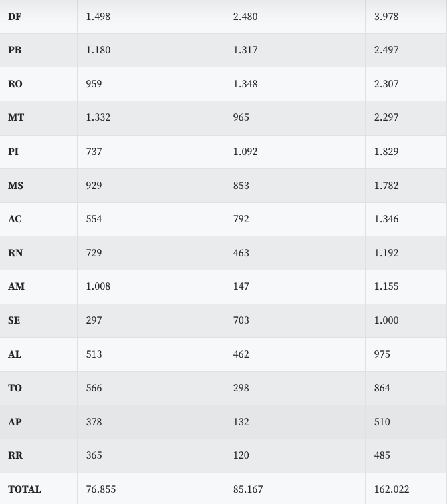This screenshot has width=447, height=504.
Task: Select the grand total 162.022
Action: pyautogui.click(x=392, y=489)
